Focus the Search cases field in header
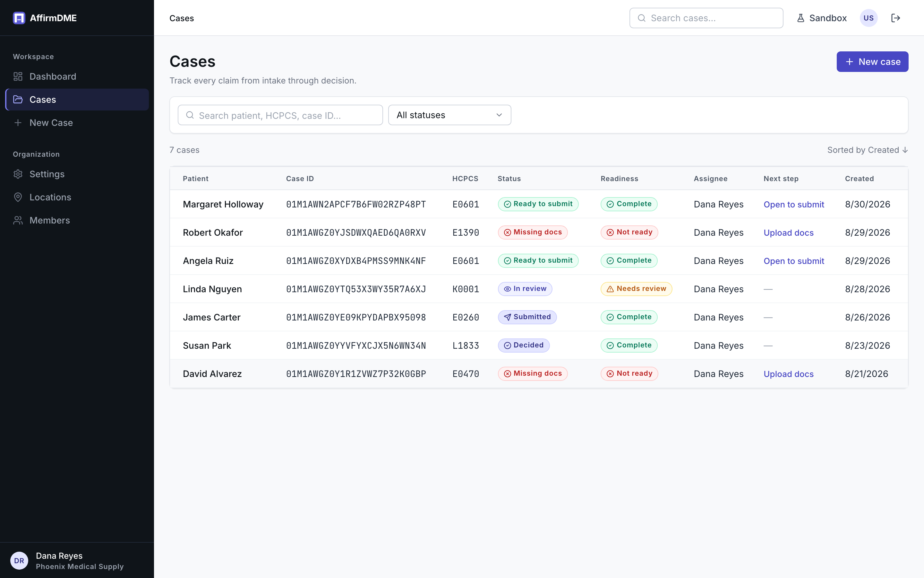 [706, 18]
